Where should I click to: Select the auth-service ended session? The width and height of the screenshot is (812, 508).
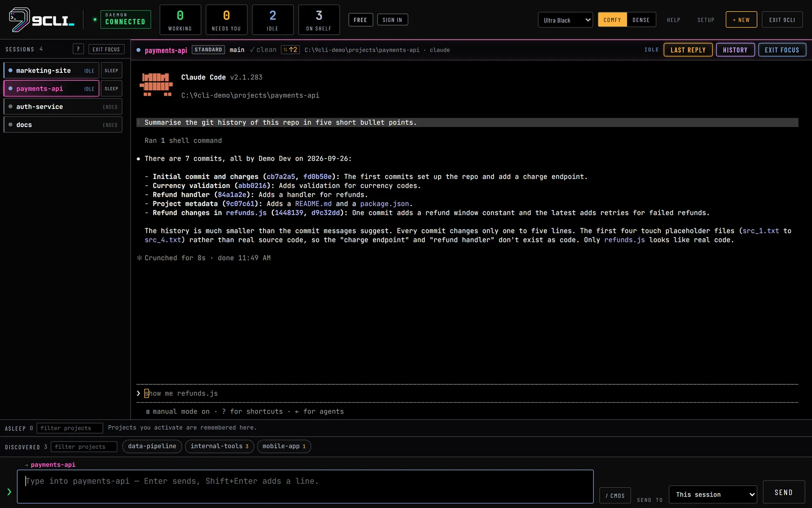pyautogui.click(x=63, y=107)
